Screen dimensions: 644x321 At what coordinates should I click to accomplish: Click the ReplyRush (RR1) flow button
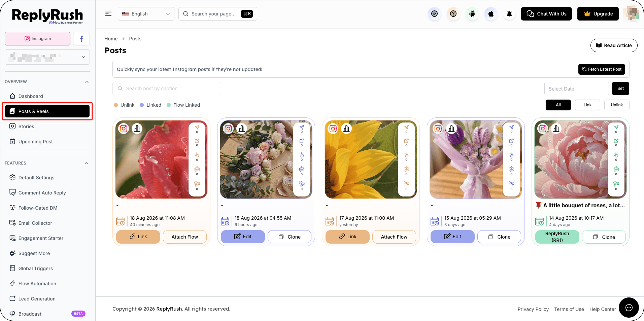tap(557, 237)
